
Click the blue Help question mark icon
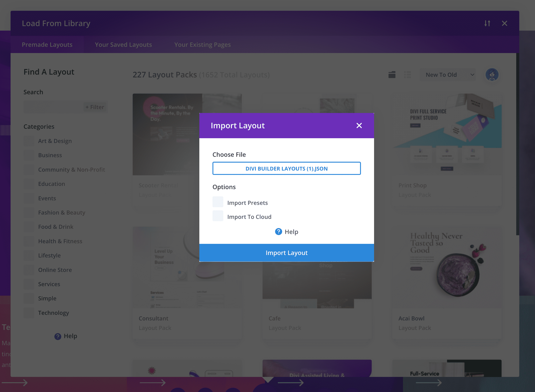pyautogui.click(x=279, y=232)
